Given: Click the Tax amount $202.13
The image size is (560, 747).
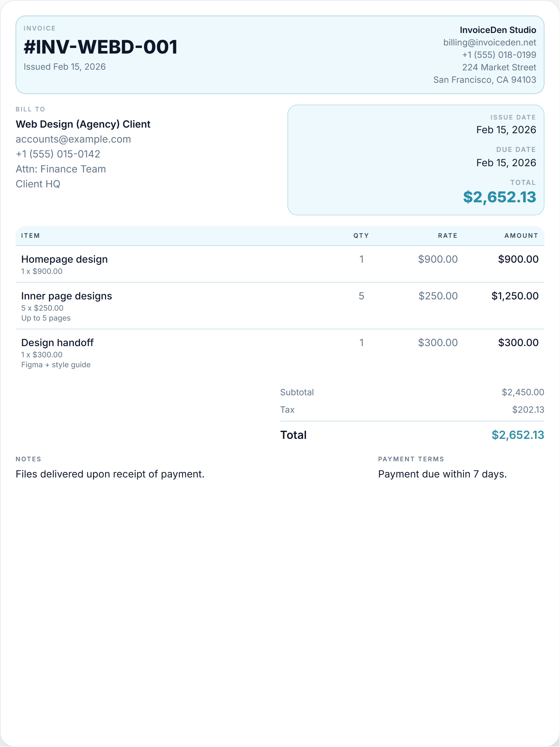Looking at the screenshot, I should [x=528, y=410].
